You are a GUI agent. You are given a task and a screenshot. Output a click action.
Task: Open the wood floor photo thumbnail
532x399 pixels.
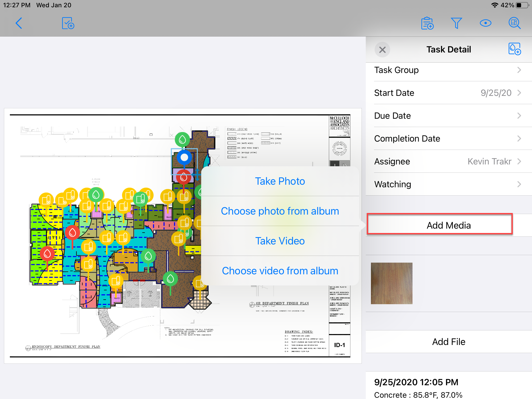[391, 283]
